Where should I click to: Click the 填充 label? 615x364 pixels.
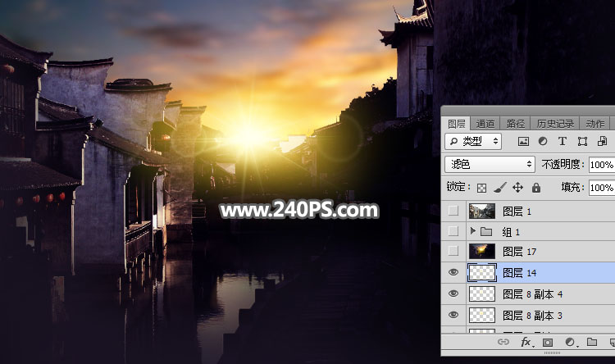572,187
